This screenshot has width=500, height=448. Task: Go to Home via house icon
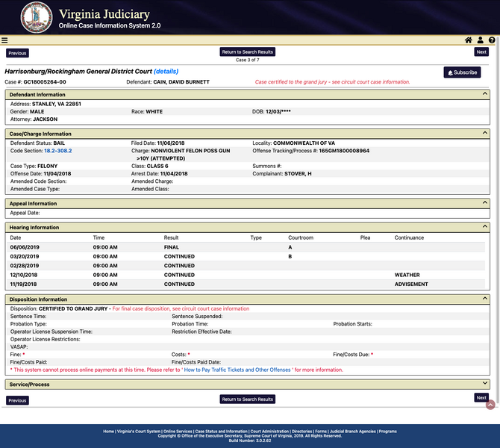(x=468, y=40)
